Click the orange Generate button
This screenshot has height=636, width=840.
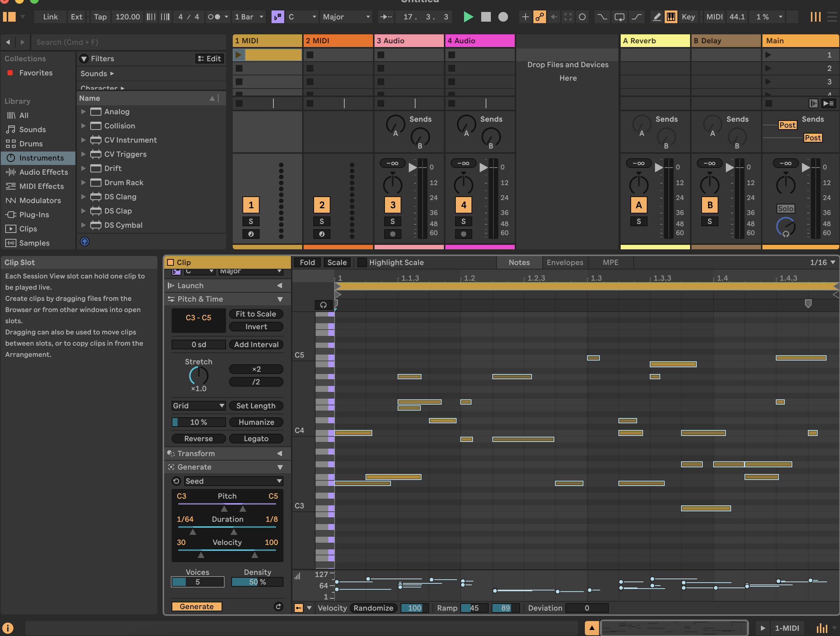(197, 607)
